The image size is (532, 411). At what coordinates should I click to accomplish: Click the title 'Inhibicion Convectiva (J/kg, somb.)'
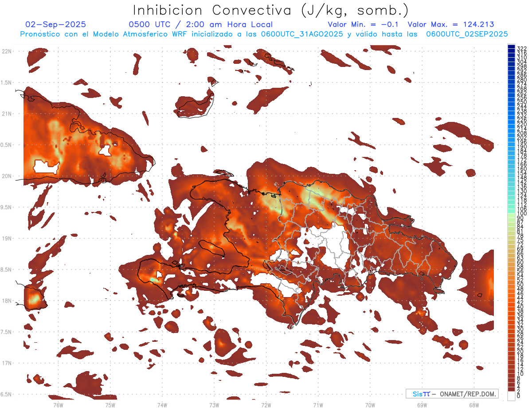click(x=271, y=11)
